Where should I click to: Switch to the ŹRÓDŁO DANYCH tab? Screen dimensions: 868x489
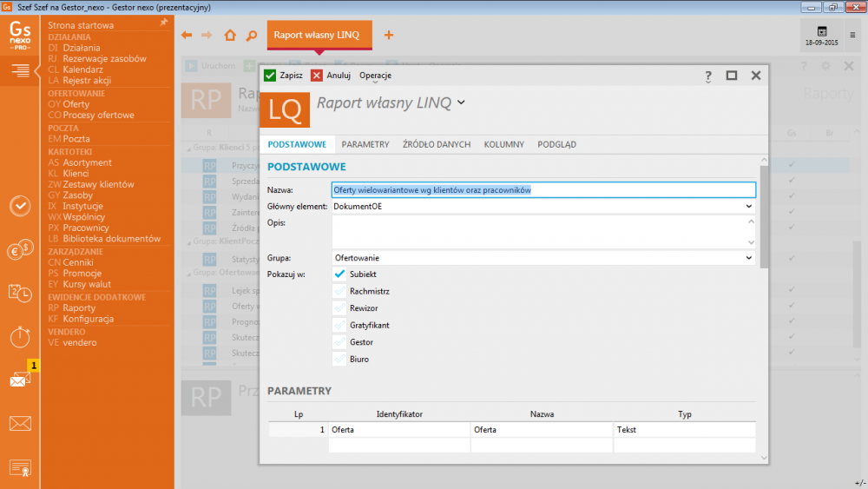point(436,144)
